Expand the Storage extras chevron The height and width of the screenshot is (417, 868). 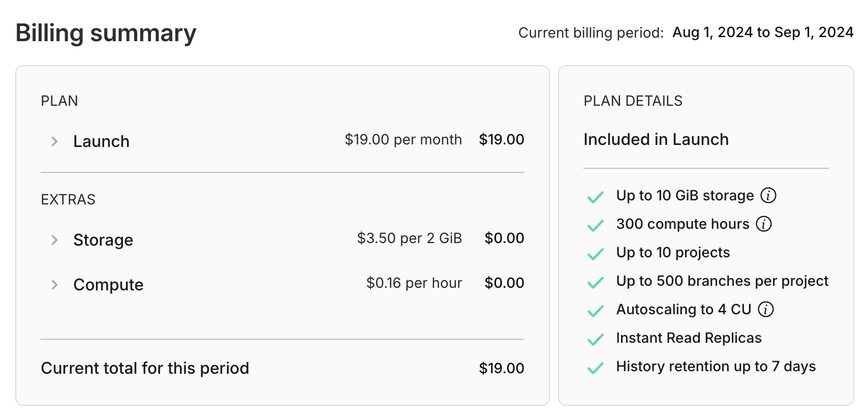[x=54, y=240]
